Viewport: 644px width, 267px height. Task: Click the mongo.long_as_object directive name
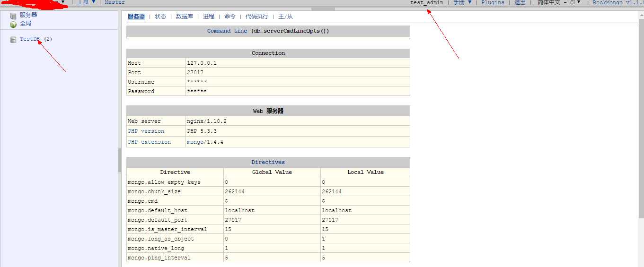tap(161, 239)
